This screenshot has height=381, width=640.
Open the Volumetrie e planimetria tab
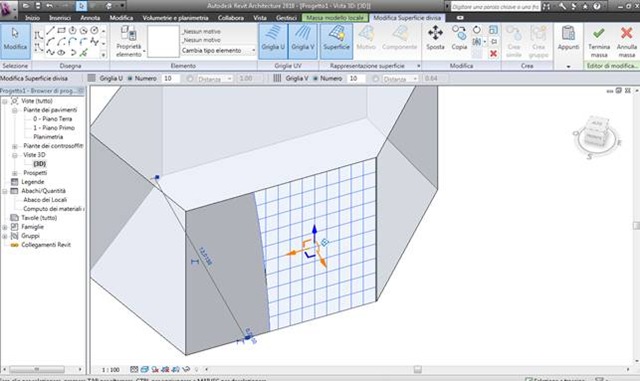coord(175,18)
